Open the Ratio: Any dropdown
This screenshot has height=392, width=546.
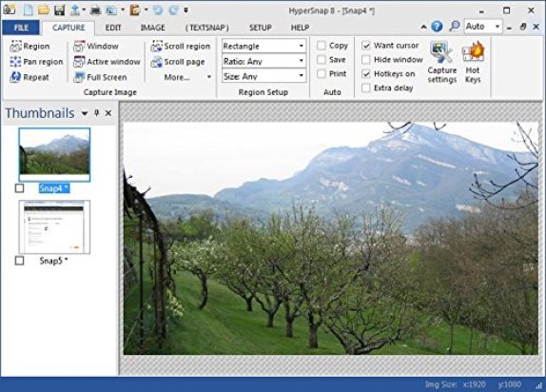point(263,61)
